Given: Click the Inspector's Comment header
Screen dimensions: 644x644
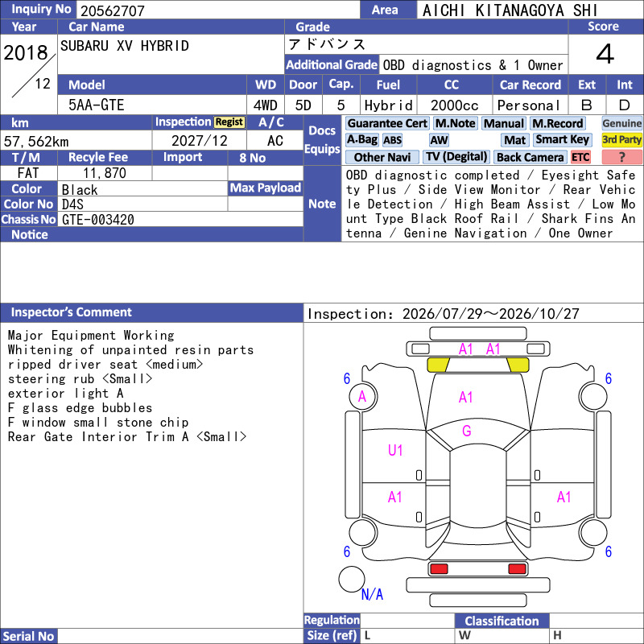Looking at the screenshot, I should coord(151,312).
